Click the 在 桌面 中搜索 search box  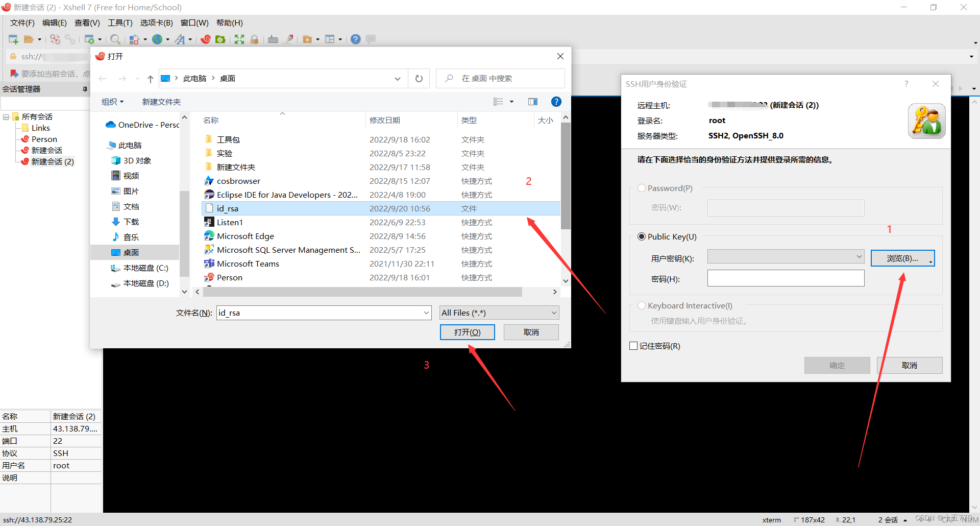tap(500, 79)
